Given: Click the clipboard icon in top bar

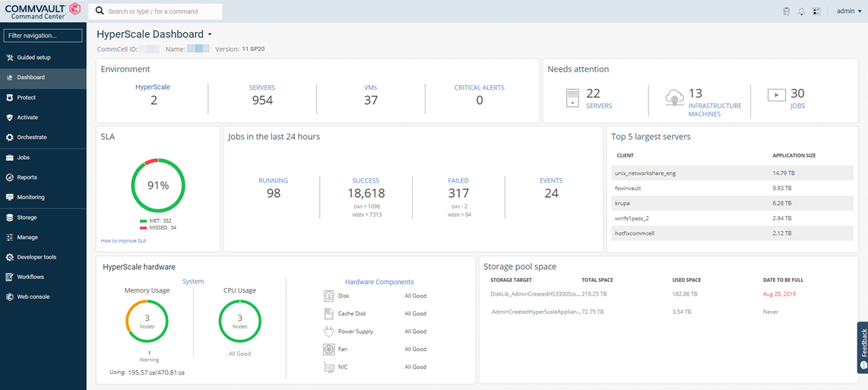Looking at the screenshot, I should pos(787,11).
